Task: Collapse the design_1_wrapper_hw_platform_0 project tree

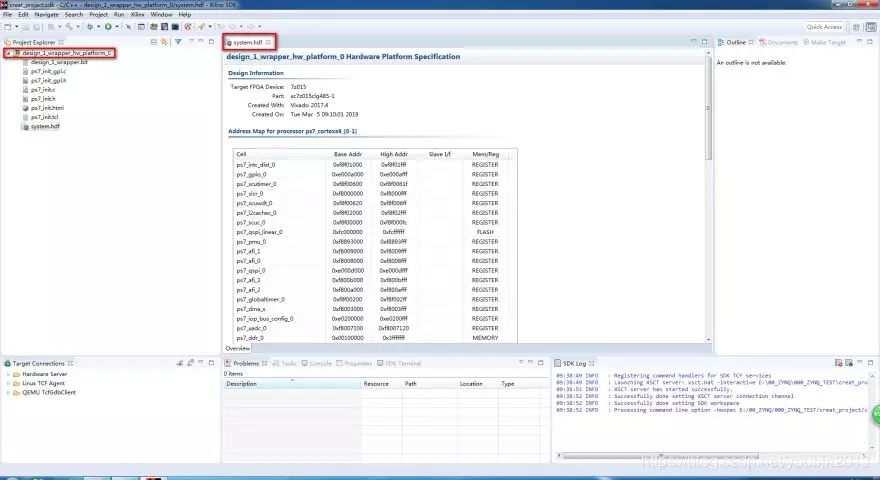Action: (7, 53)
